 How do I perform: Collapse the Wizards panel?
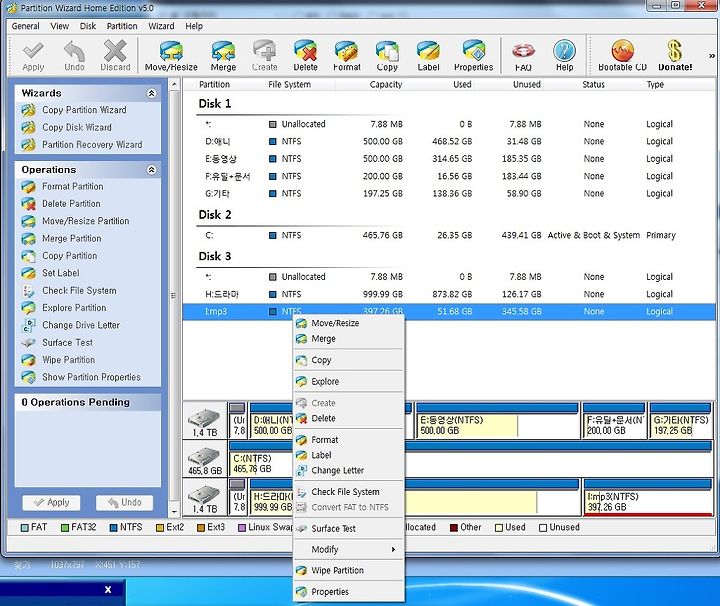click(152, 94)
